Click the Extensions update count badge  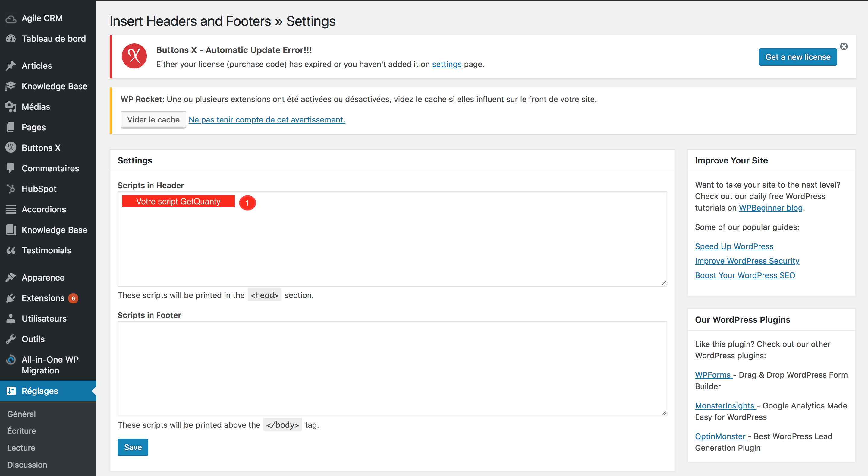tap(73, 298)
